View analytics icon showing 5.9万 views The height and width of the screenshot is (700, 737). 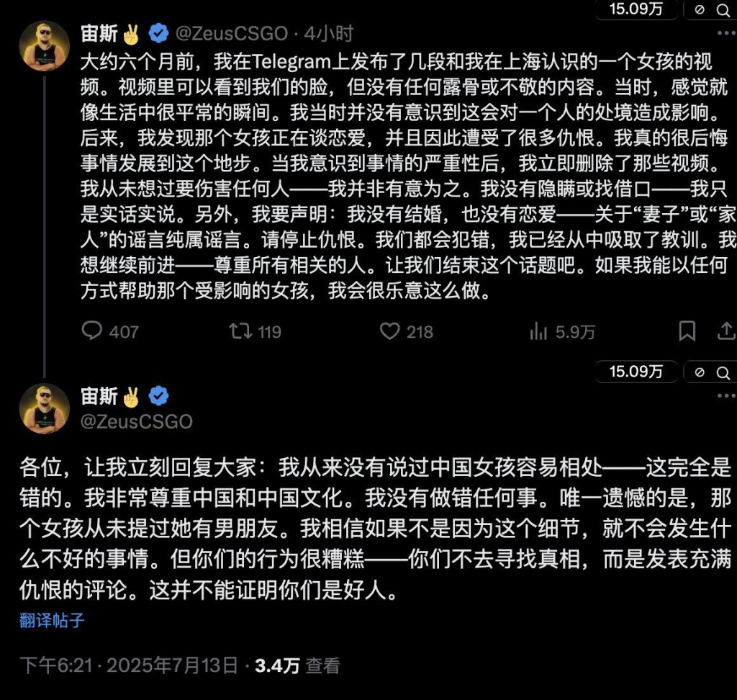[x=538, y=331]
